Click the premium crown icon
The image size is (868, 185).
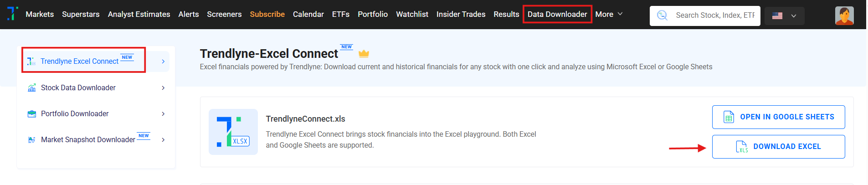click(x=364, y=54)
